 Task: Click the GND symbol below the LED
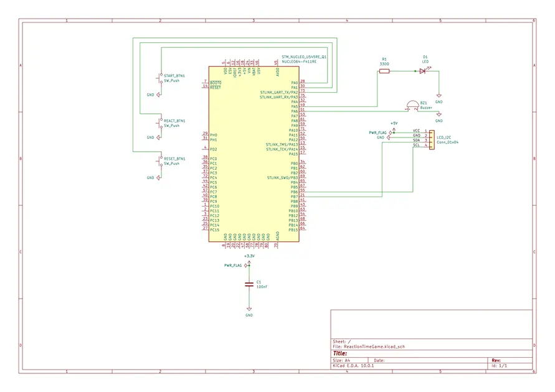[439, 96]
